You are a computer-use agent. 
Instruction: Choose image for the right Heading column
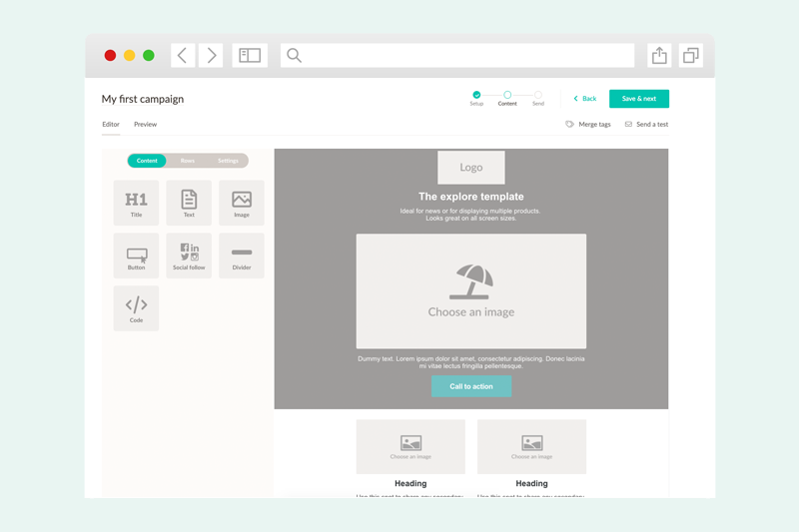pos(532,446)
